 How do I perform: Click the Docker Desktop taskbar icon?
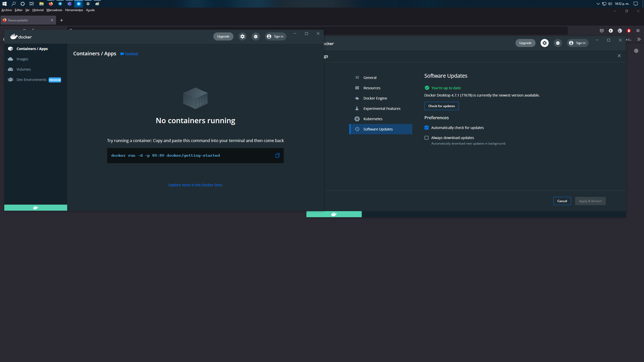point(79,4)
